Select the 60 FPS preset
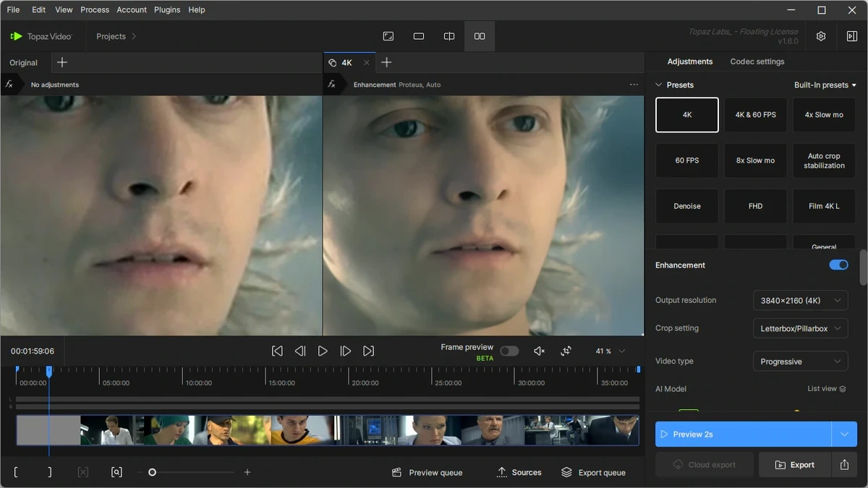This screenshot has width=868, height=488. tap(687, 160)
